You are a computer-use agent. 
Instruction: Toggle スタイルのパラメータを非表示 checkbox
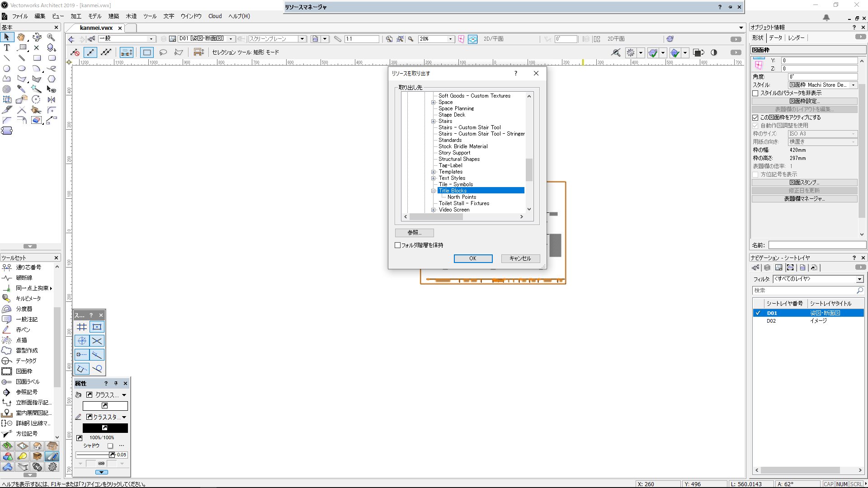[755, 93]
